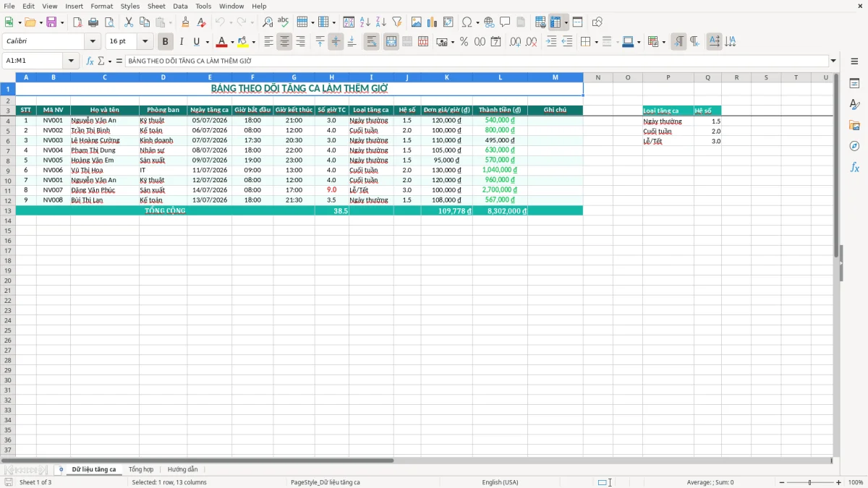Click the Copy icon

click(x=145, y=22)
